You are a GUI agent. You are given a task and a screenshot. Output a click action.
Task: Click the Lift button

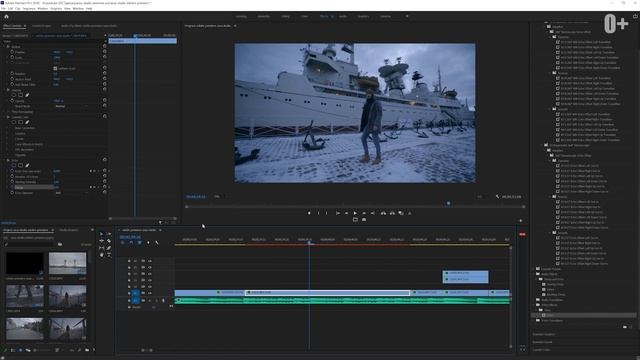(383, 213)
